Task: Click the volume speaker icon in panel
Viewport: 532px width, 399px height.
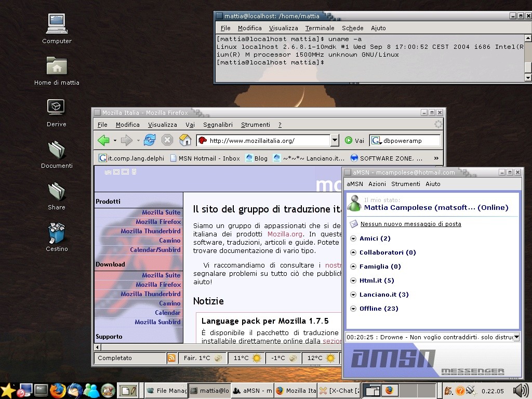Action: 521,391
